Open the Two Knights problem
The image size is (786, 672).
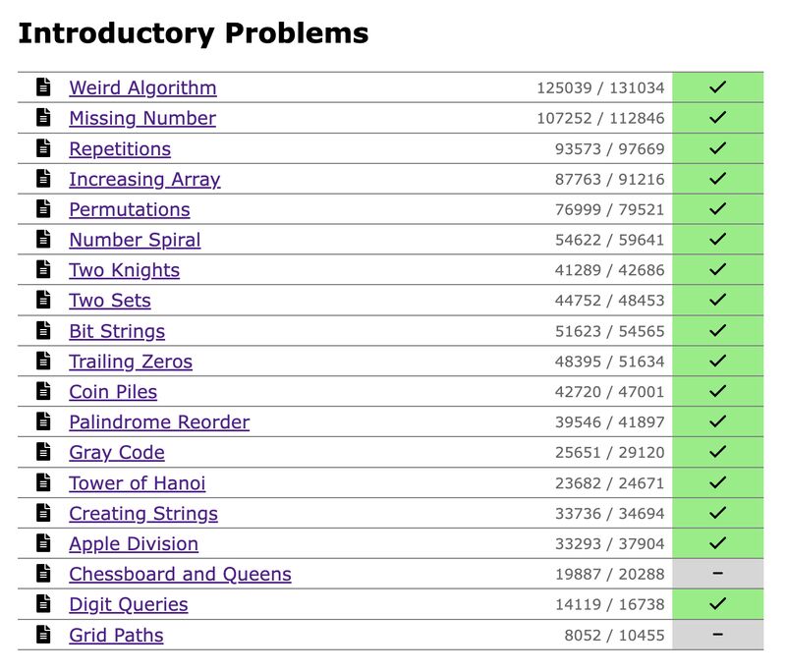pos(125,270)
